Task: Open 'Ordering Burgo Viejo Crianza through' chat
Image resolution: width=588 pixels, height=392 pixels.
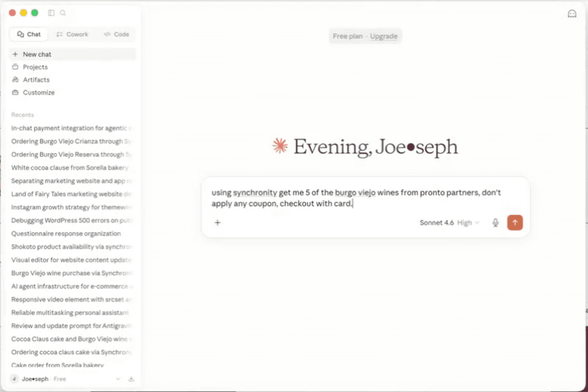Action: [x=72, y=141]
